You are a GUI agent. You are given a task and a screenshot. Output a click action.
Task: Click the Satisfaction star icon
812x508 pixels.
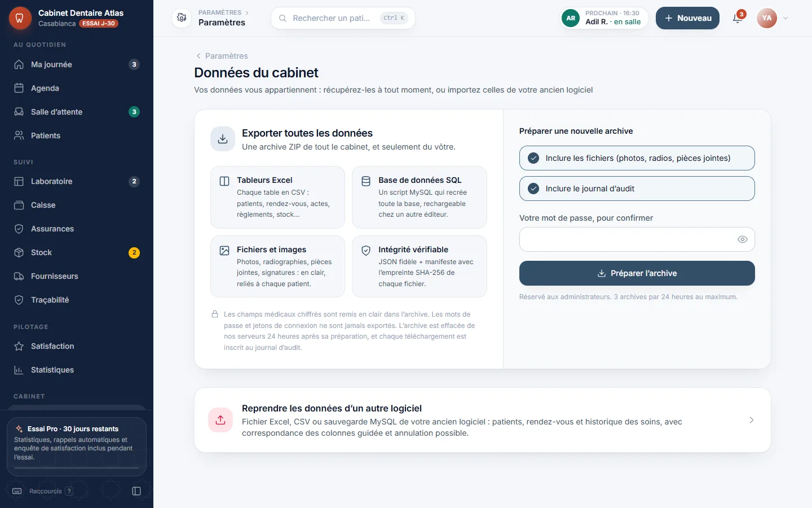(x=19, y=346)
